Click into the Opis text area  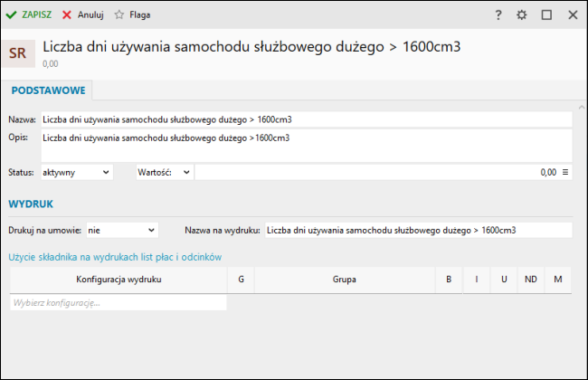(x=307, y=146)
